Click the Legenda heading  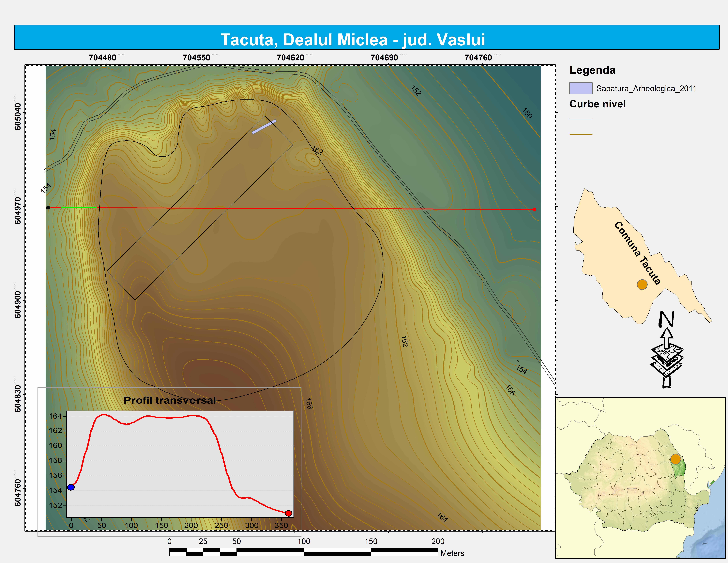(592, 70)
